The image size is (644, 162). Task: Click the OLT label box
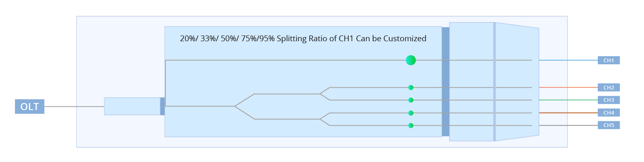pyautogui.click(x=30, y=106)
